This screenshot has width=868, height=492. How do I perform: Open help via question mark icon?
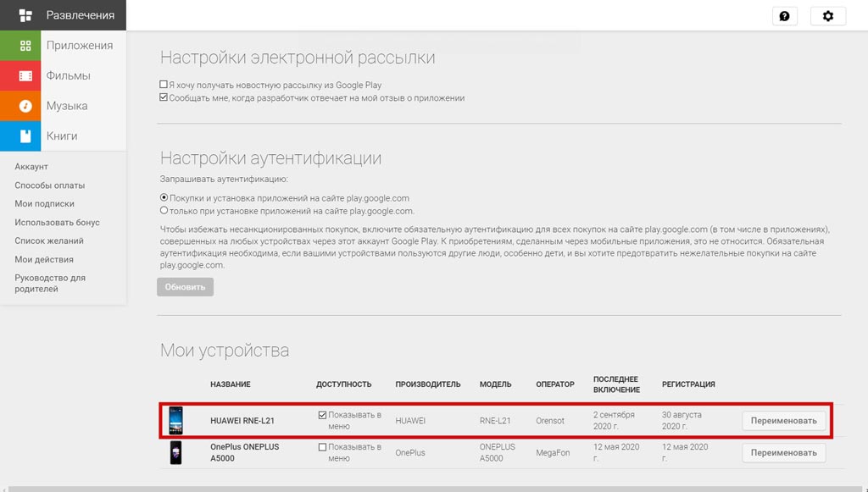784,16
